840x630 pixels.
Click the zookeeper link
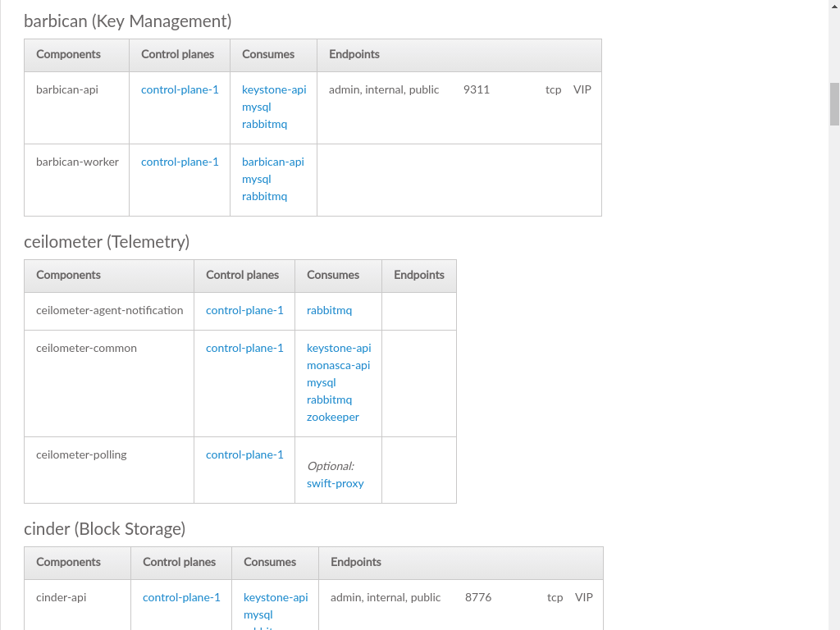click(x=332, y=417)
